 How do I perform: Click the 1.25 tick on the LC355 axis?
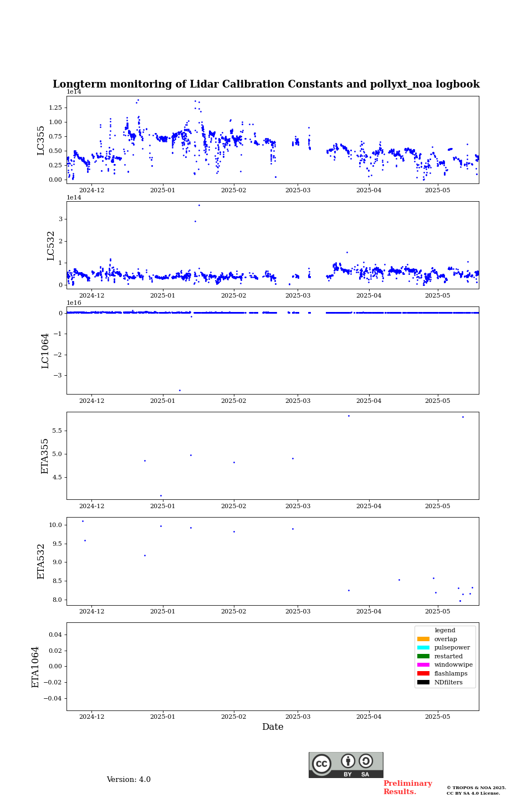click(55, 108)
